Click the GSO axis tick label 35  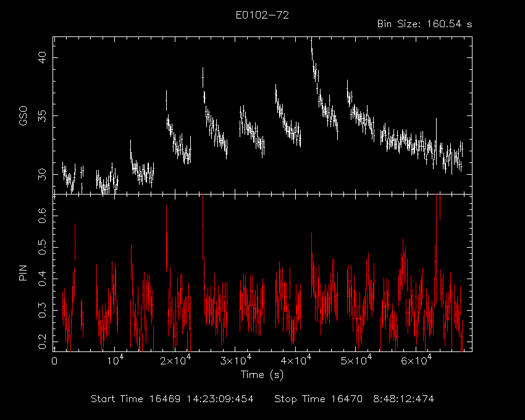42,115
